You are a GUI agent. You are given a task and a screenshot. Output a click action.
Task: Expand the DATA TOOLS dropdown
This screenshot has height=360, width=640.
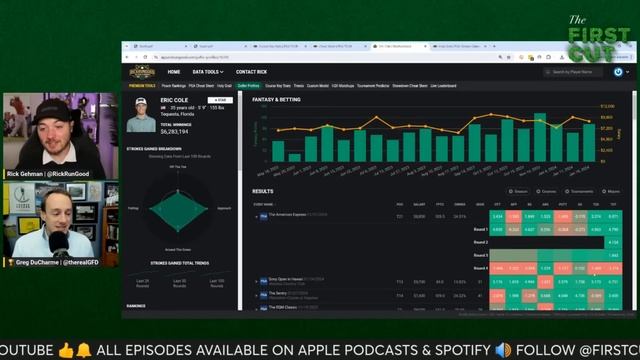click(x=208, y=72)
